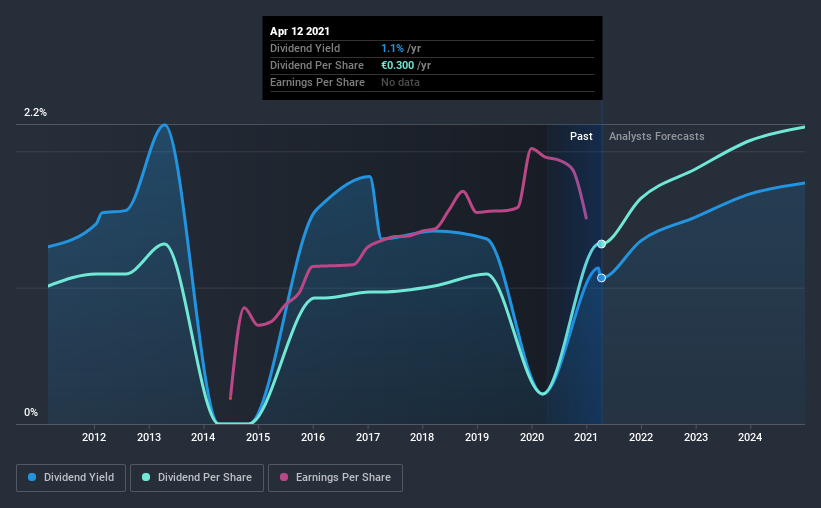
Task: Click the 2012 x-axis label
Action: coord(94,437)
